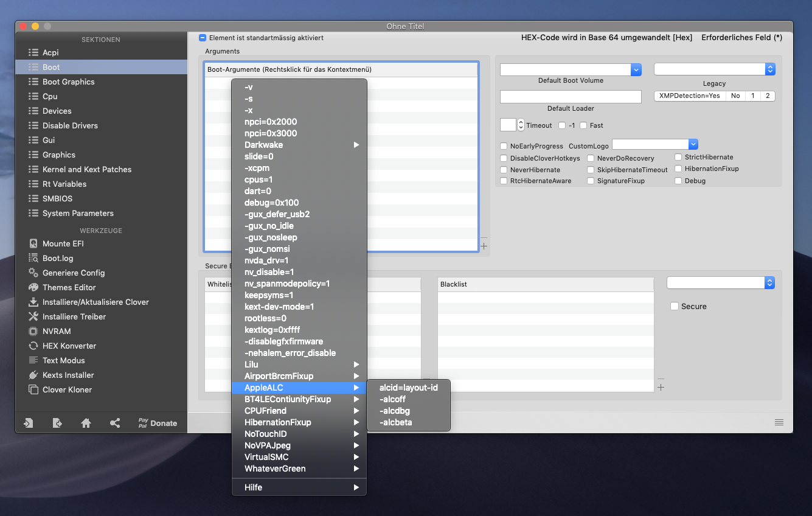Select alcid=layout-id from AppleALC submenu
Viewport: 812px width, 516px height.
(408, 388)
